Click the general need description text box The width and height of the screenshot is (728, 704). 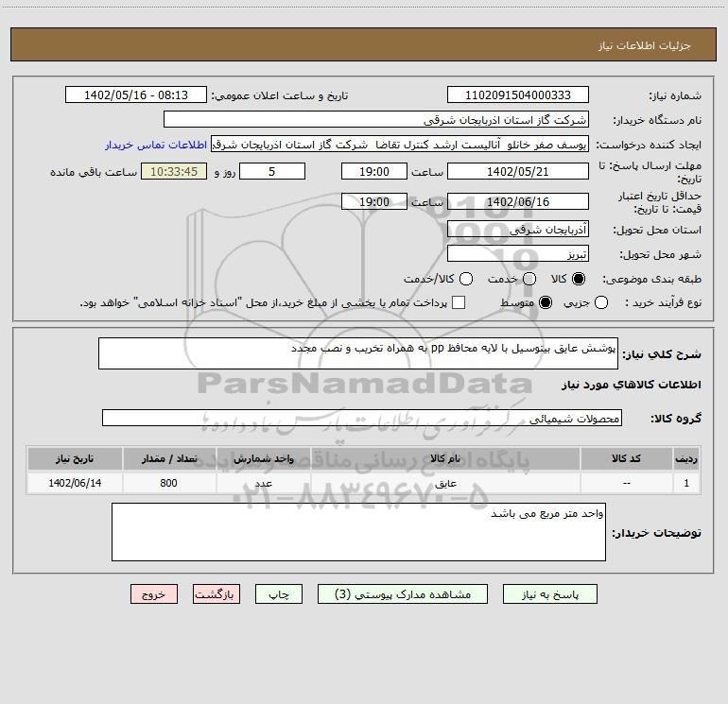358,353
